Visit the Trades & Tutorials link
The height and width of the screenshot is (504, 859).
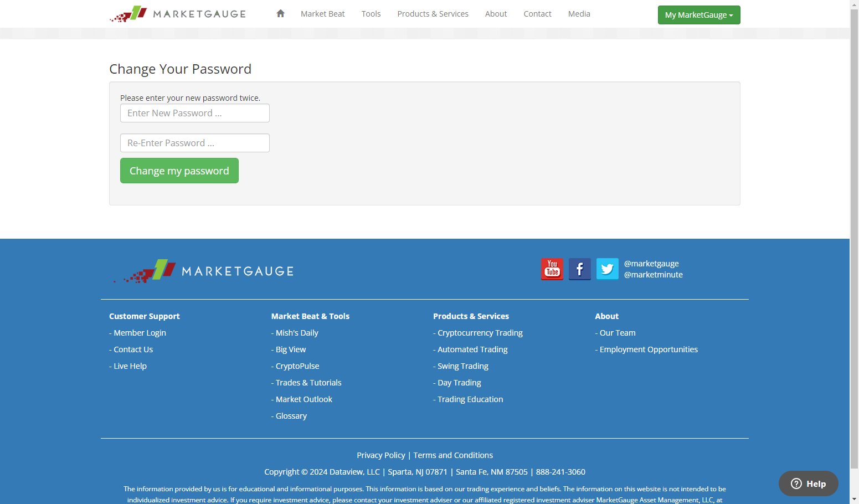coord(308,383)
